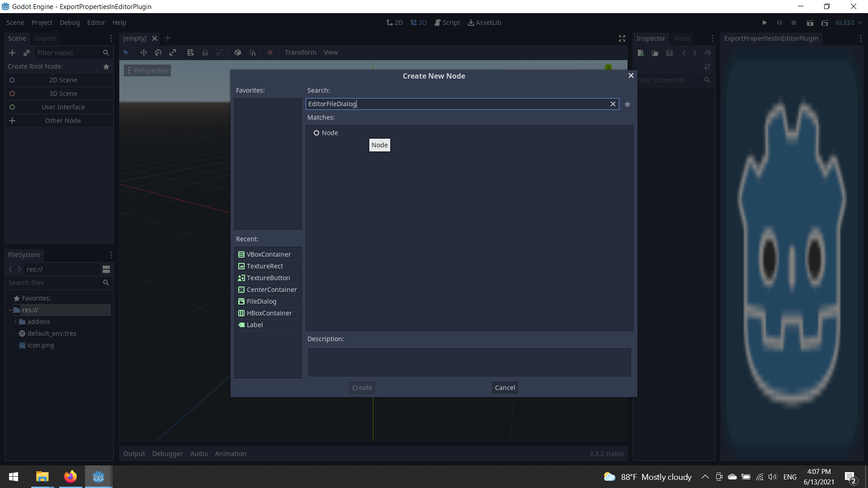Collapse the res:// tree in FileSystem
This screenshot has width=868, height=488.
point(10,310)
